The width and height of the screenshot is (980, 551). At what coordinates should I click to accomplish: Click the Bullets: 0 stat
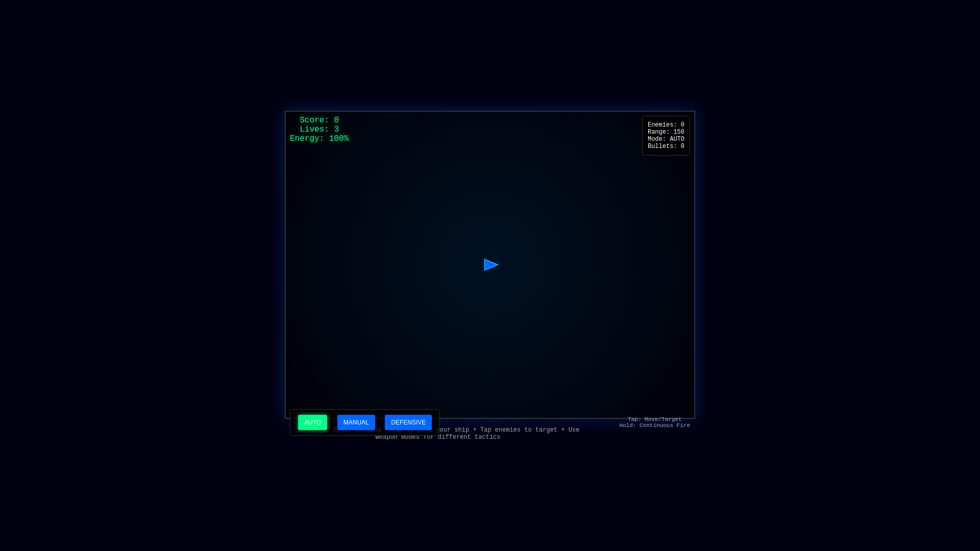tap(666, 146)
